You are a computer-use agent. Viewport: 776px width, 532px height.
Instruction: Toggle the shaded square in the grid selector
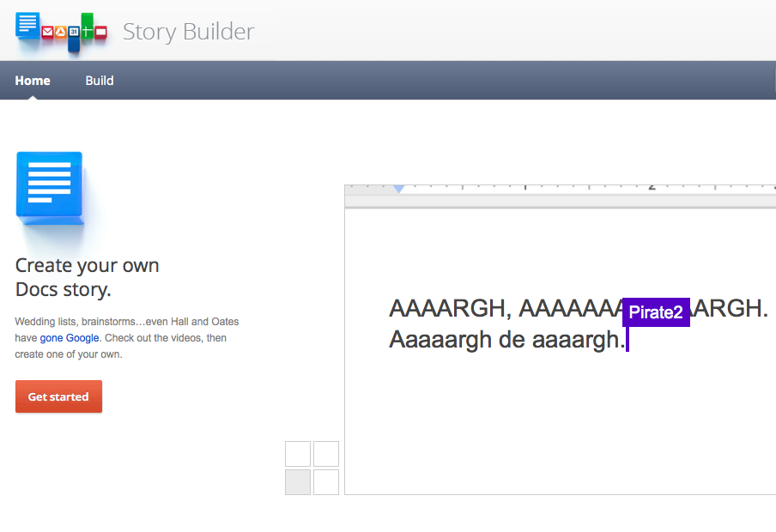tap(297, 481)
